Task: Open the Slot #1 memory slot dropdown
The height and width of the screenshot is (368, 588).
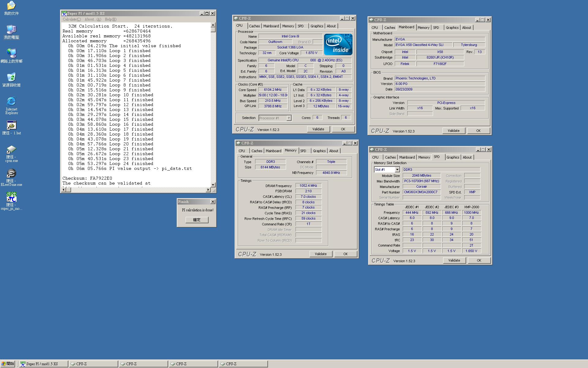Action: [397, 170]
